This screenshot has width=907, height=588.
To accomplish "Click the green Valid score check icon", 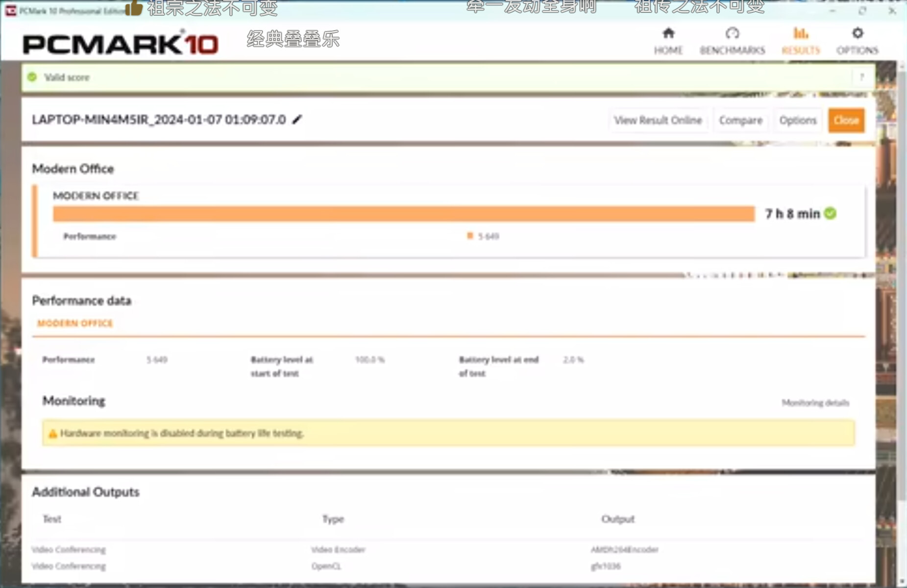I will [x=32, y=77].
